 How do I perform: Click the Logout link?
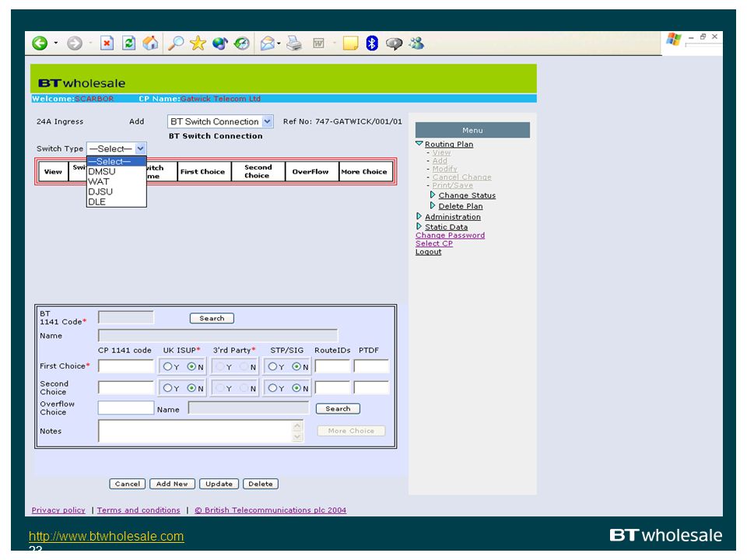coord(428,251)
